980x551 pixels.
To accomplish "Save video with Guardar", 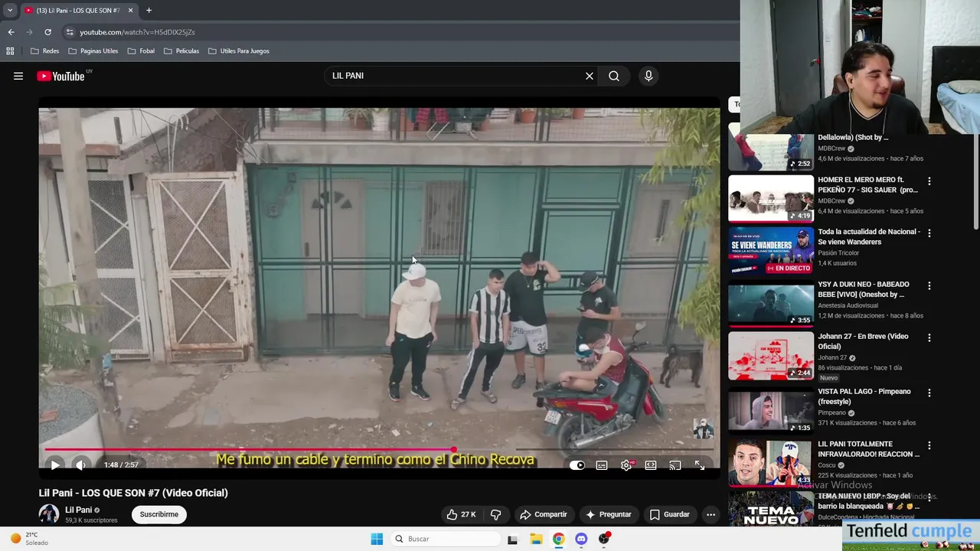I will click(670, 514).
